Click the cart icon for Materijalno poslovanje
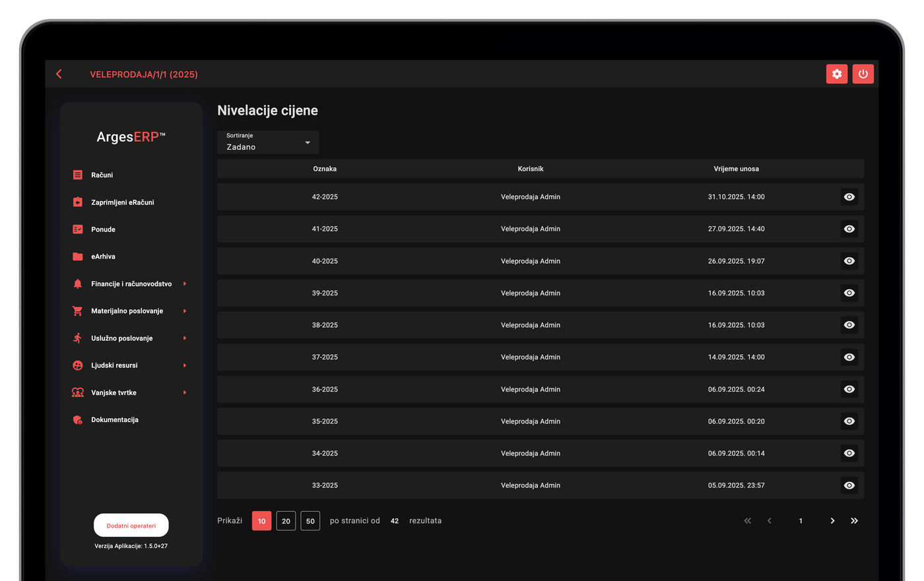 point(78,311)
